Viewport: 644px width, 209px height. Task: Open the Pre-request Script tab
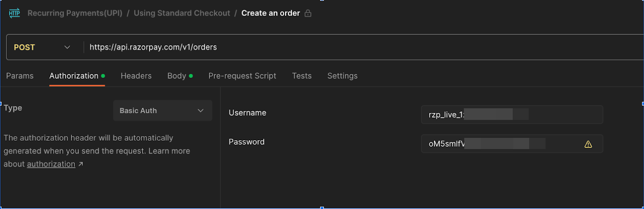coord(242,76)
